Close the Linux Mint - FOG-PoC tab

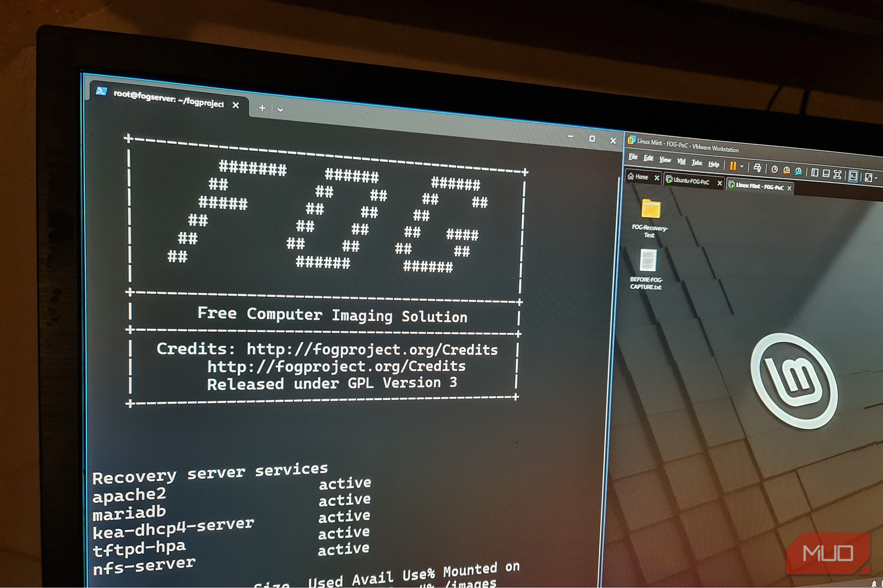[x=789, y=188]
